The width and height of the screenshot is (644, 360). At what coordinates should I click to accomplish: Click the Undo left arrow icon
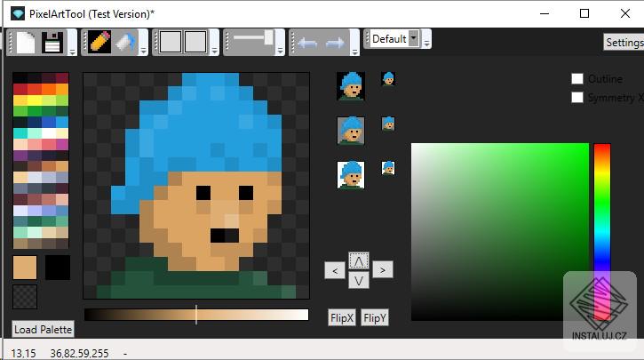(x=307, y=43)
